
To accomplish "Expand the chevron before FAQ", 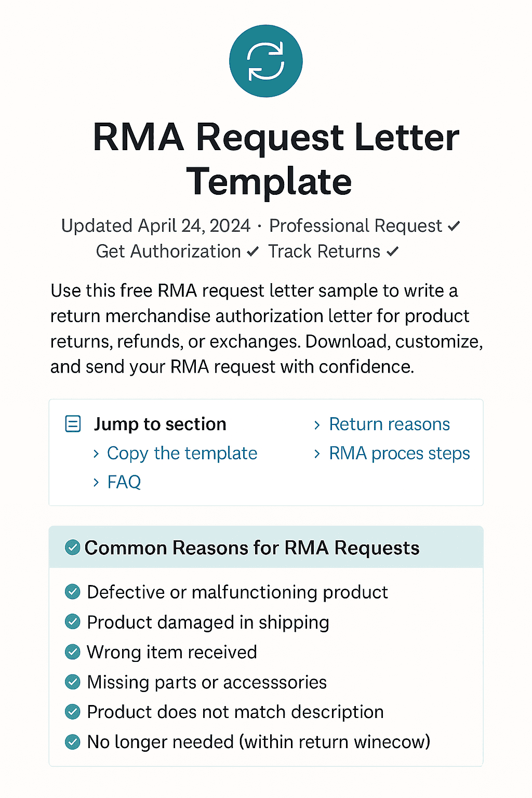I will 97,482.
